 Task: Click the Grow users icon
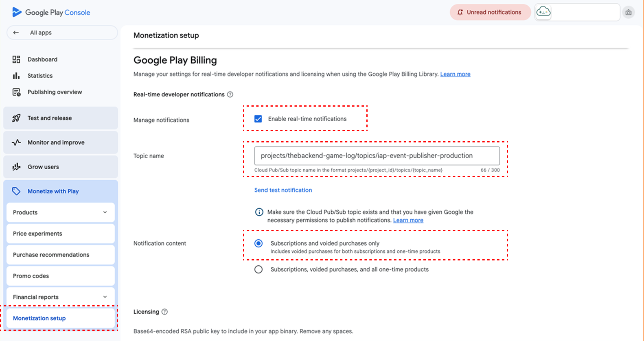click(x=16, y=167)
